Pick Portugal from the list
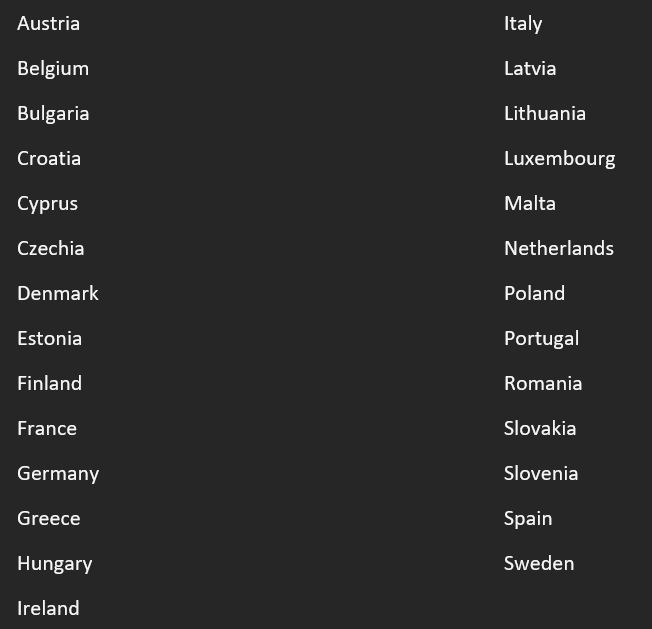652x629 pixels. click(541, 338)
